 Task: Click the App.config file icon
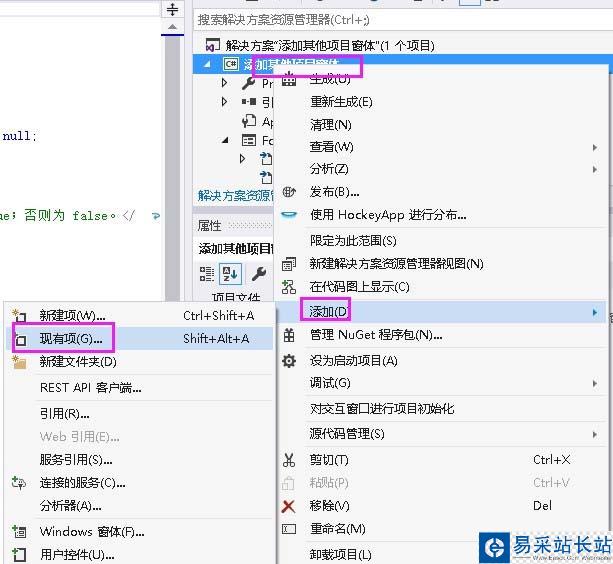tap(249, 121)
